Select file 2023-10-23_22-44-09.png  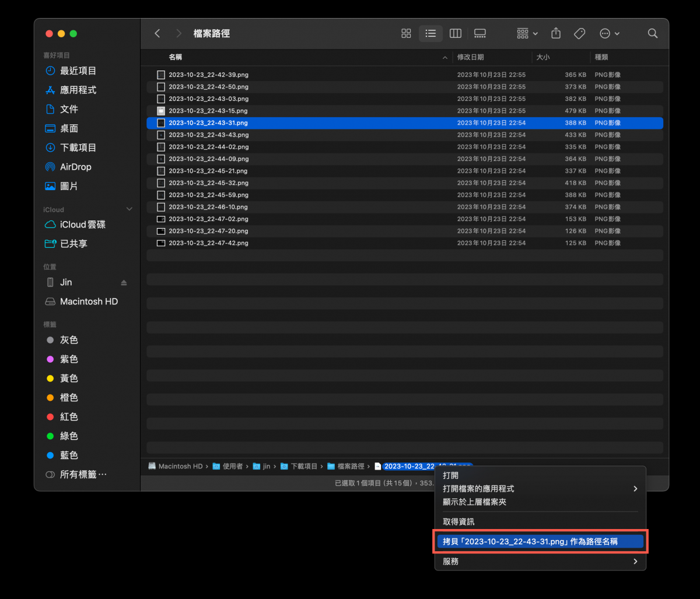click(405, 159)
